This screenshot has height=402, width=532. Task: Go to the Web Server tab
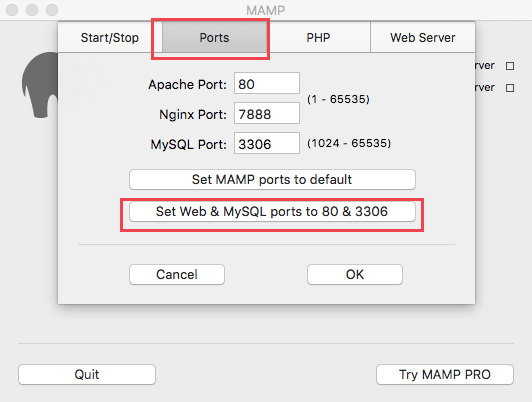[x=423, y=37]
